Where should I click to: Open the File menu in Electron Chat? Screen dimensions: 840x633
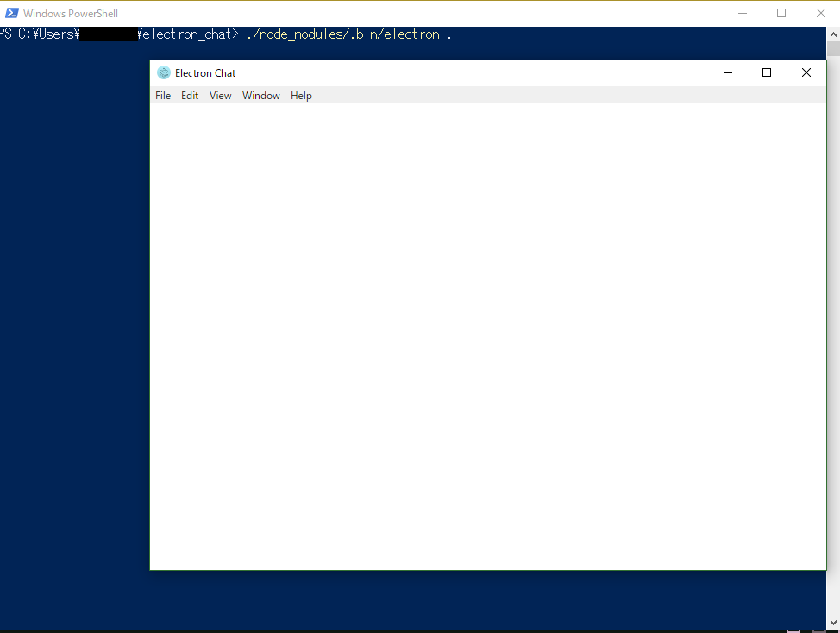pyautogui.click(x=163, y=96)
